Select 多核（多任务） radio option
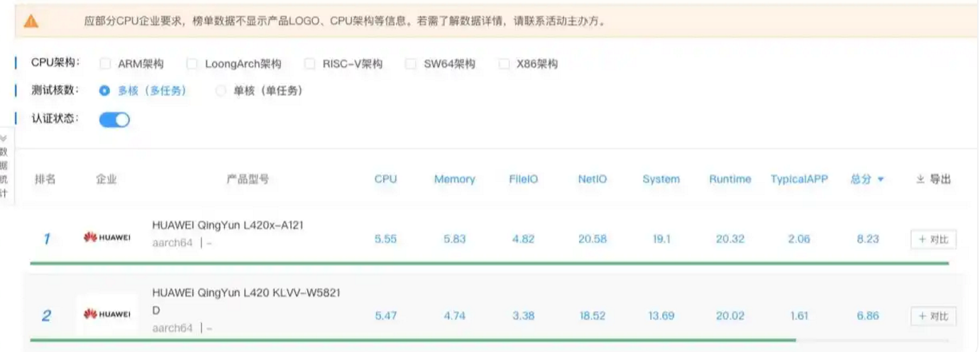 pos(105,91)
